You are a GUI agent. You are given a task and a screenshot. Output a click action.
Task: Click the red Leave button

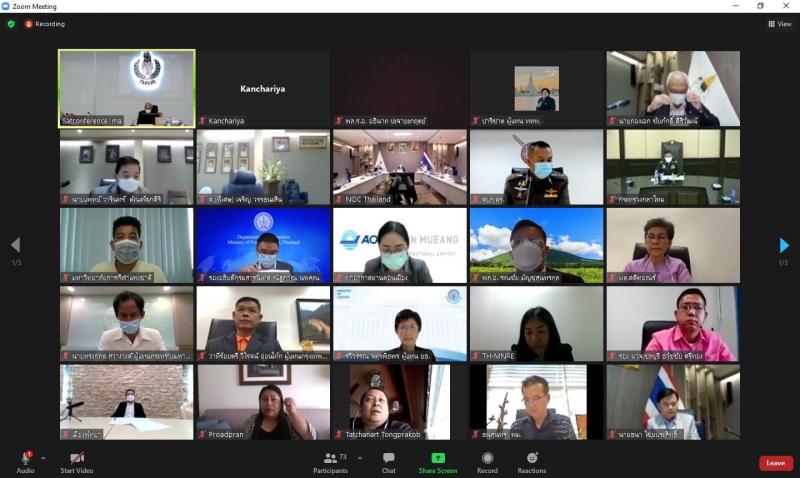[776, 463]
